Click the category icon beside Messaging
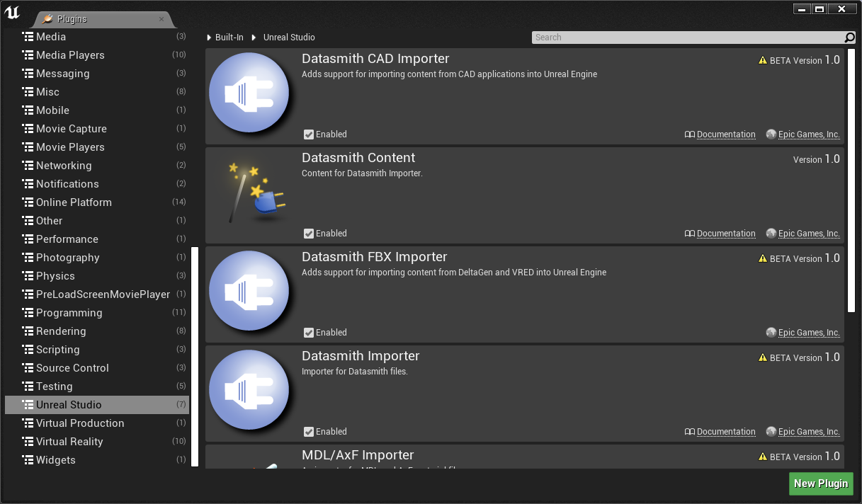This screenshot has height=504, width=862. click(x=28, y=74)
